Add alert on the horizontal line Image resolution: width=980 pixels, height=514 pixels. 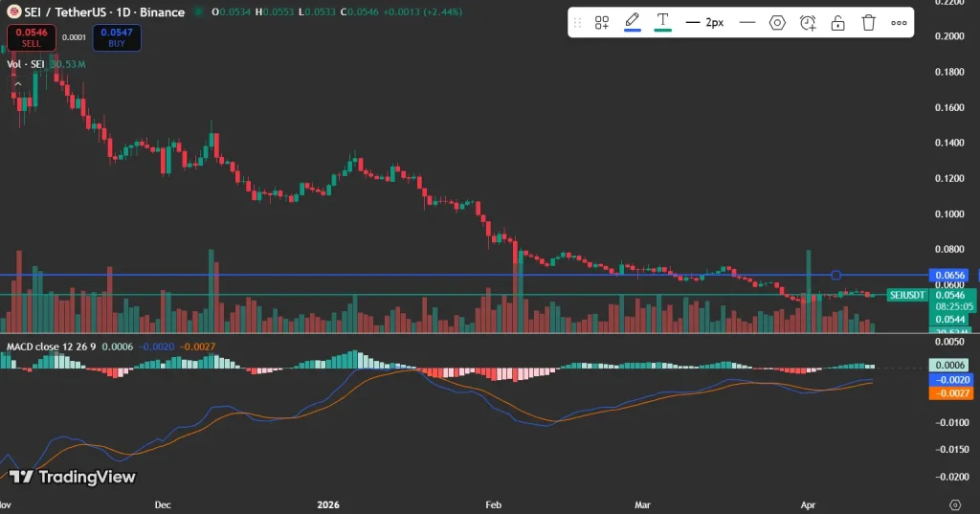coord(808,23)
